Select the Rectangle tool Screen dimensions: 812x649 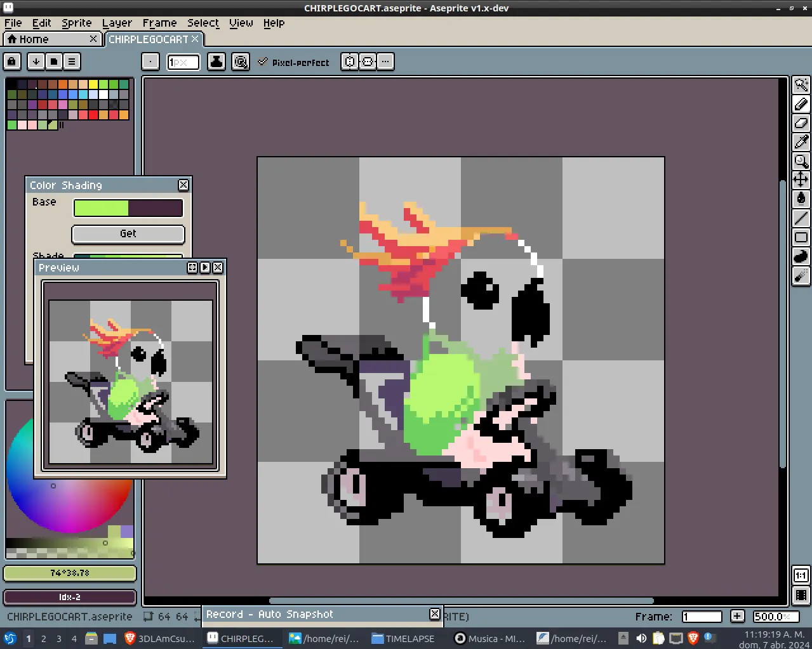tap(801, 237)
